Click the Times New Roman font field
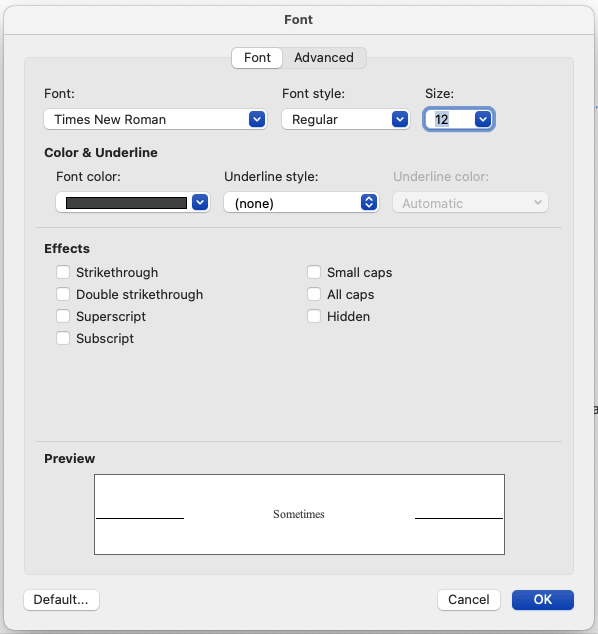This screenshot has width=598, height=634. [155, 119]
